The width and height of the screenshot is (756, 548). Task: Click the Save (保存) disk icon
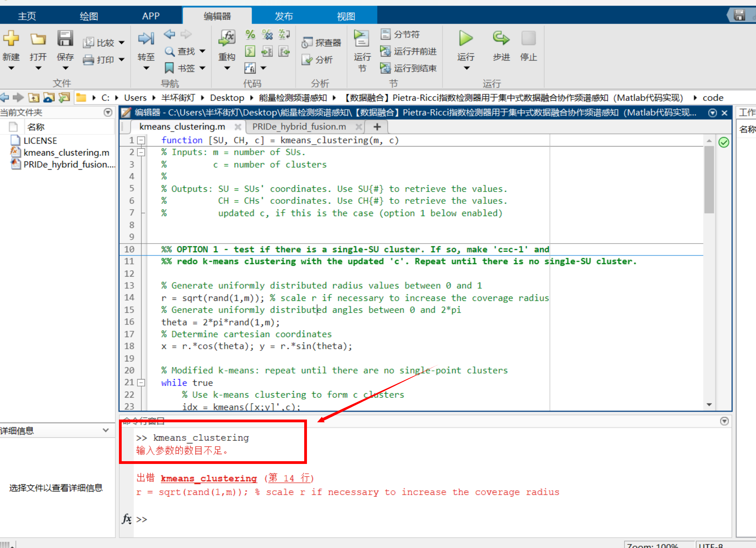[65, 38]
